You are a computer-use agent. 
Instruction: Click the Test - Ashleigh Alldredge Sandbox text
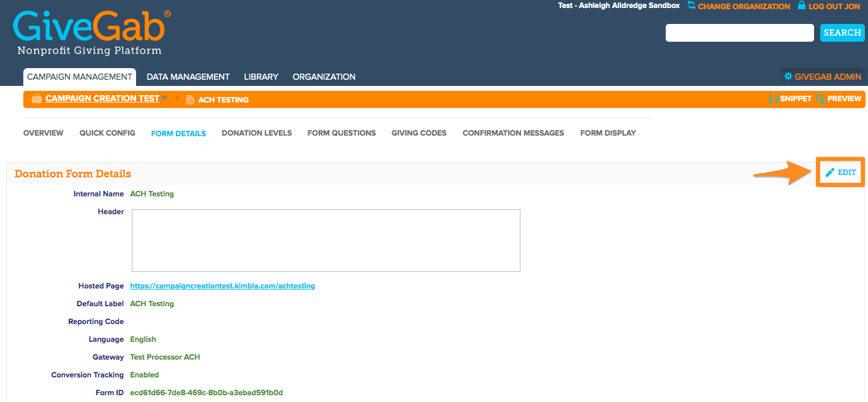pyautogui.click(x=619, y=6)
